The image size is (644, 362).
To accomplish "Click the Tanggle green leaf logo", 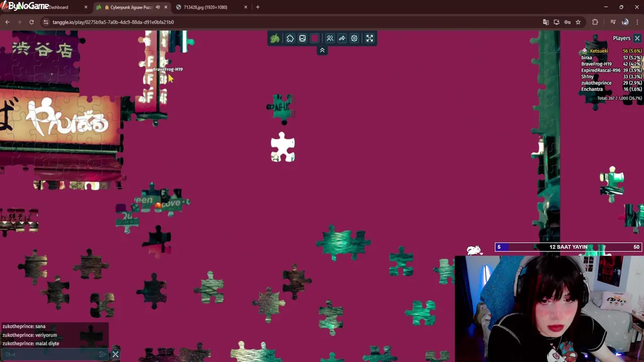I will tap(275, 39).
